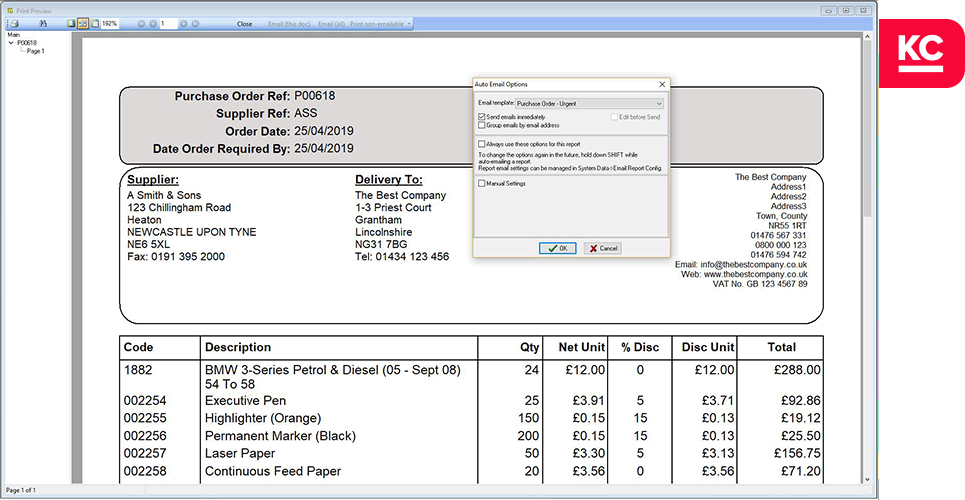
Task: Click the zoom percentage field showing 192%
Action: pyautogui.click(x=110, y=23)
